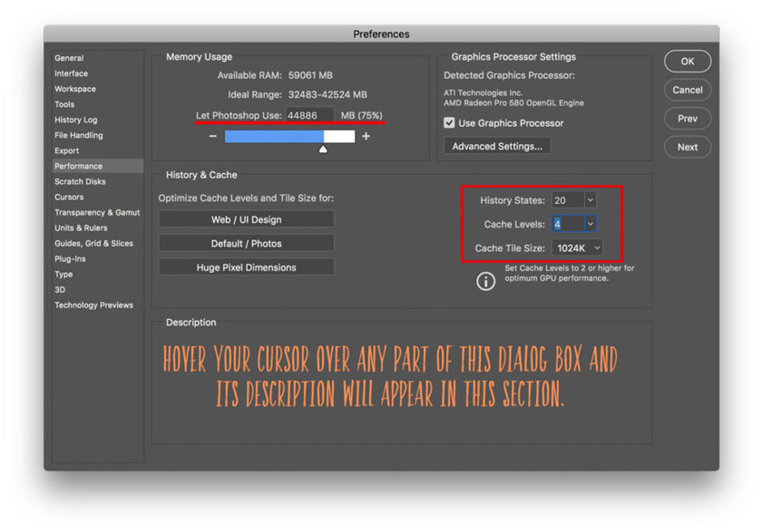Click the memory usage slider bar
762x532 pixels.
point(288,136)
